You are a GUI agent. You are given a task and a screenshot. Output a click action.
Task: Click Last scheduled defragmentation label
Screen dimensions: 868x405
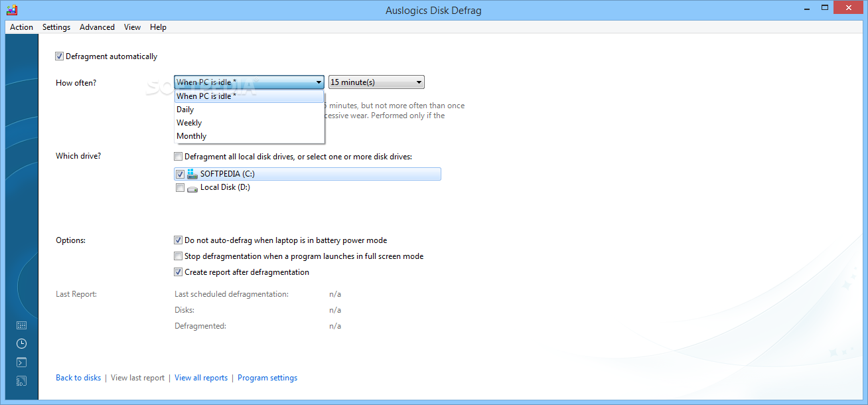tap(232, 294)
